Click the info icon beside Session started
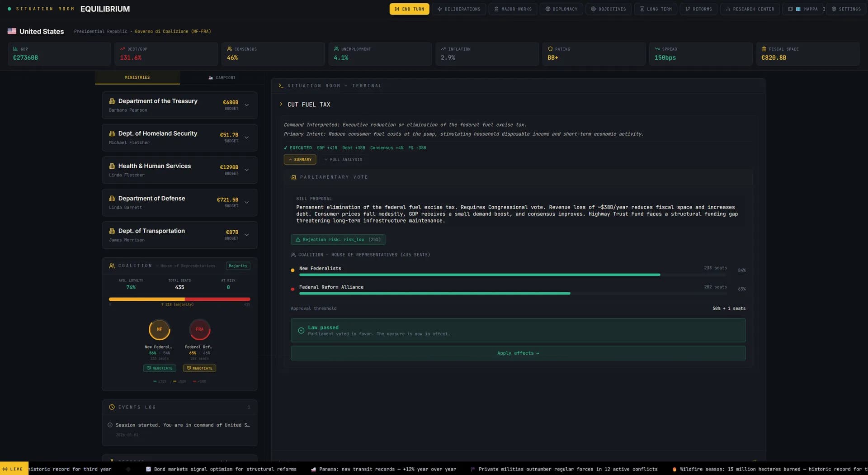The width and height of the screenshot is (868, 475). pyautogui.click(x=110, y=425)
